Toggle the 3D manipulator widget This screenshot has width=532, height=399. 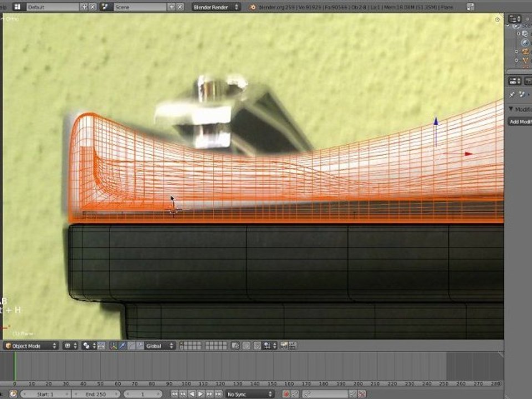(114, 346)
